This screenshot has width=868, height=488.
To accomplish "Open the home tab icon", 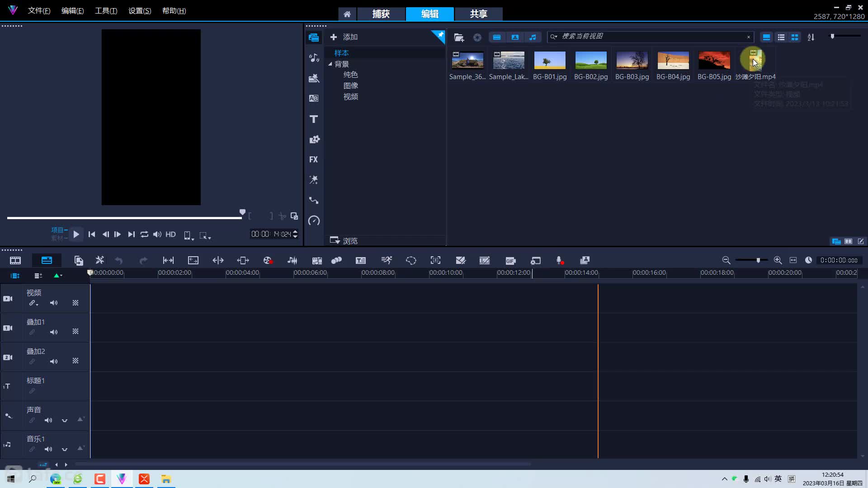I will click(347, 14).
